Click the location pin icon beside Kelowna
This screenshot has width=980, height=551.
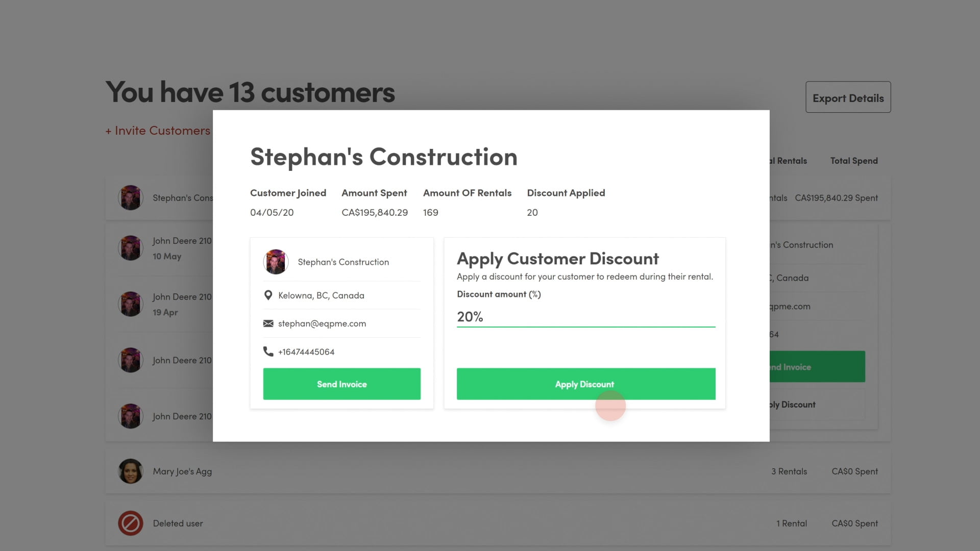[268, 295]
